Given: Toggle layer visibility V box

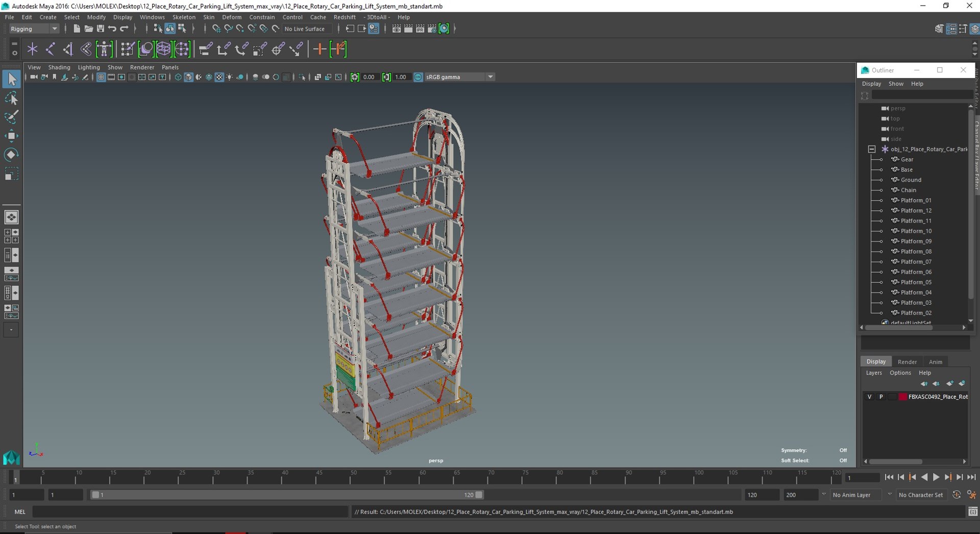Looking at the screenshot, I should (870, 397).
